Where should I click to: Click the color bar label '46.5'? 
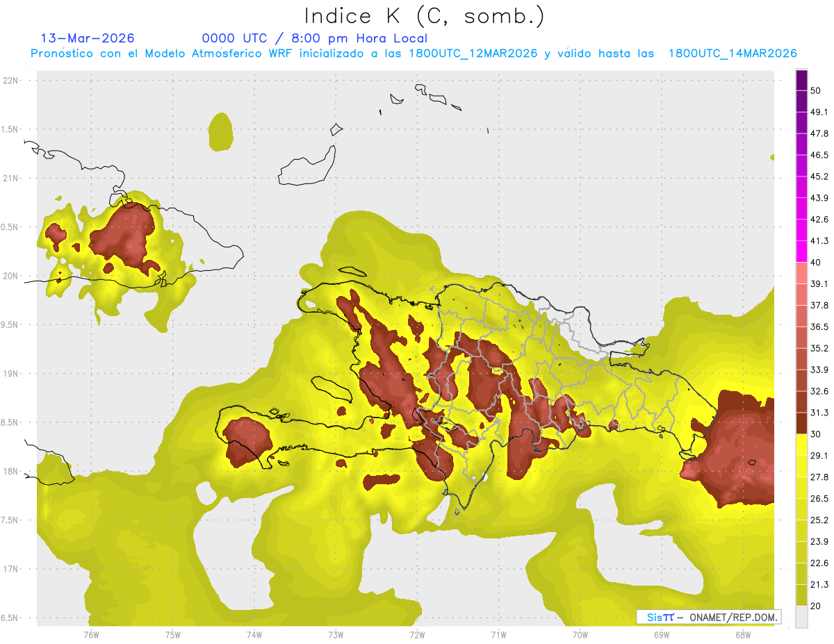[x=819, y=155]
